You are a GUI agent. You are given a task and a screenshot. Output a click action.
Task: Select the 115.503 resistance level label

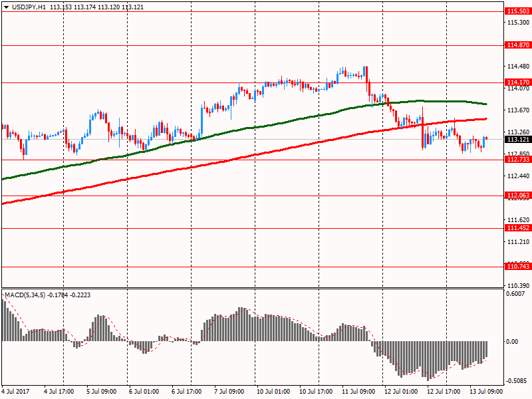[518, 11]
